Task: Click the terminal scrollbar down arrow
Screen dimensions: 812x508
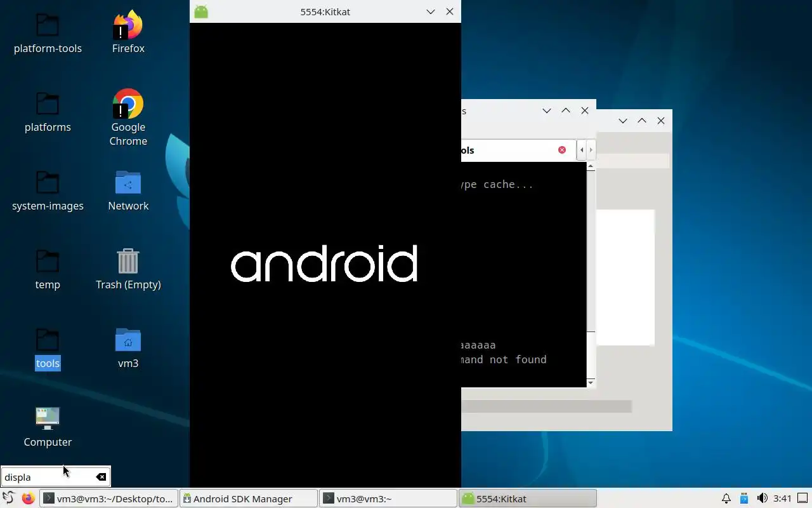Action: [591, 382]
